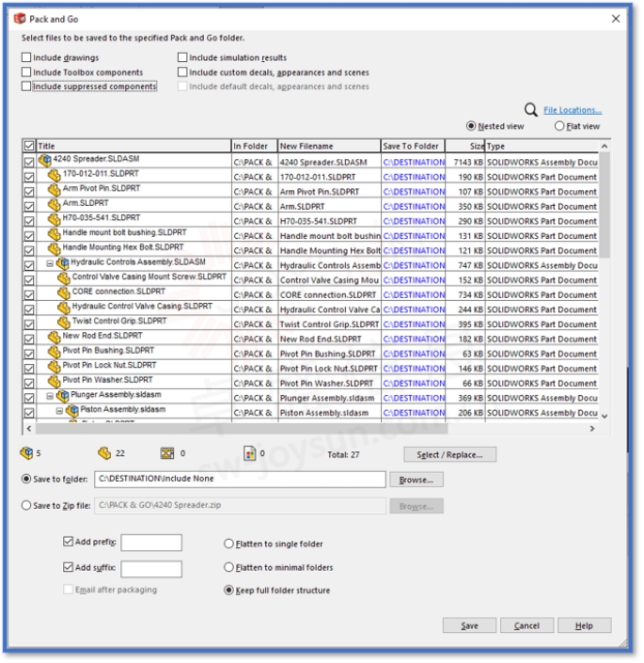Open Help for Pack and Go

pos(585,625)
